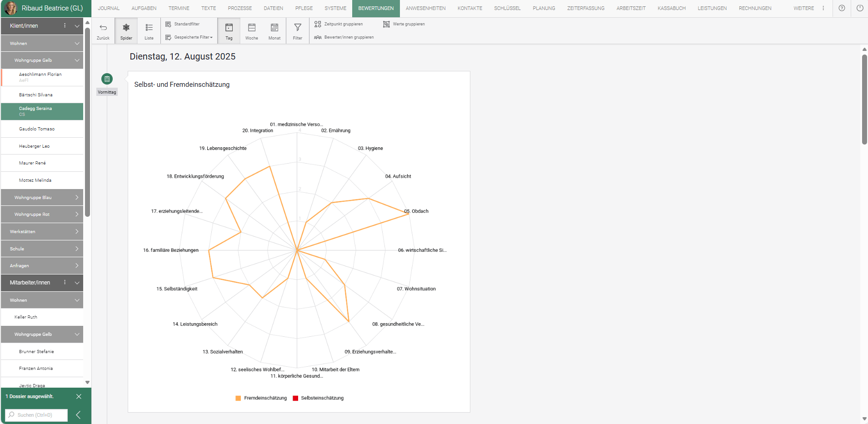Screen dimensions: 868x424
Task: Open the Anwesenheiten tab
Action: click(x=425, y=8)
